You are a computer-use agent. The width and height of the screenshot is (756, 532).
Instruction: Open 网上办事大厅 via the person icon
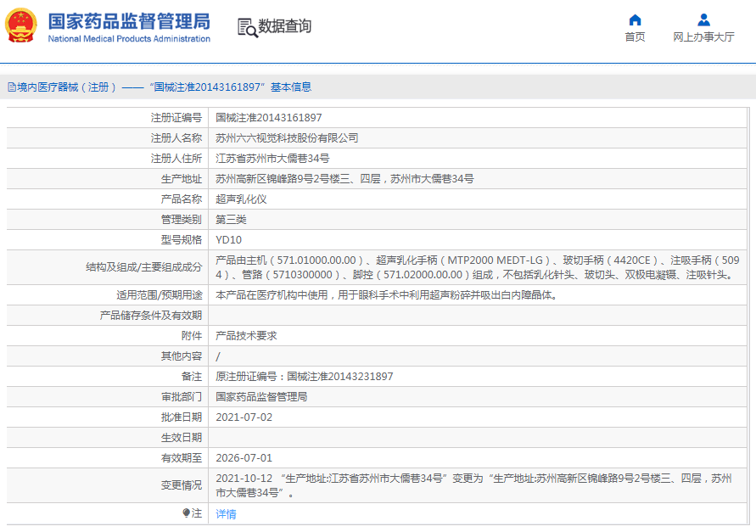[703, 20]
